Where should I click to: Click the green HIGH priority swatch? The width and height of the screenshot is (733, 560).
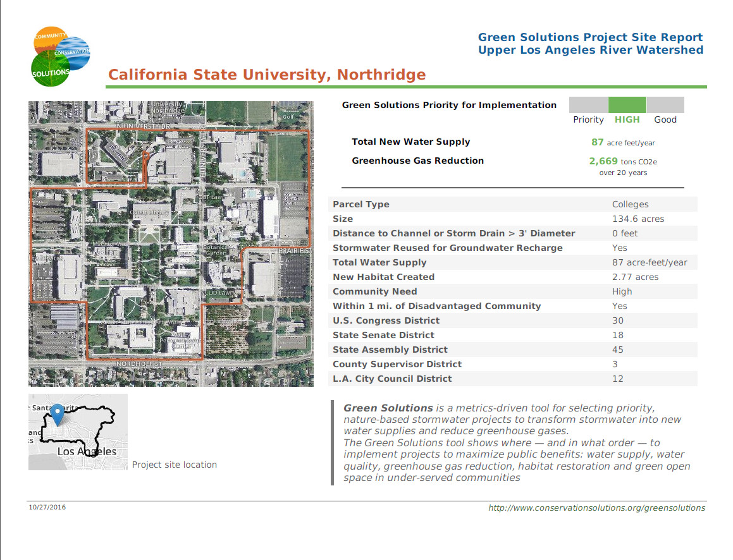(x=627, y=105)
